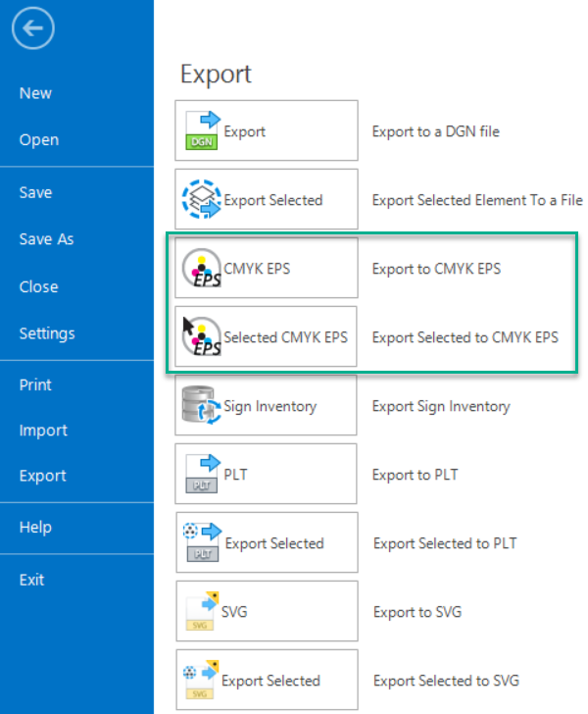Click the 'Export to a DGN file' description

(435, 131)
